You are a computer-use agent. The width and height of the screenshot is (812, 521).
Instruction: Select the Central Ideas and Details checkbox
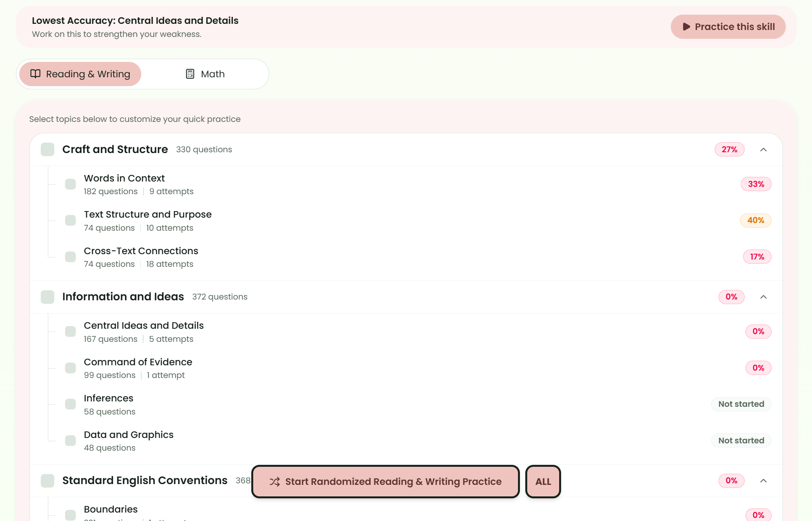point(70,331)
